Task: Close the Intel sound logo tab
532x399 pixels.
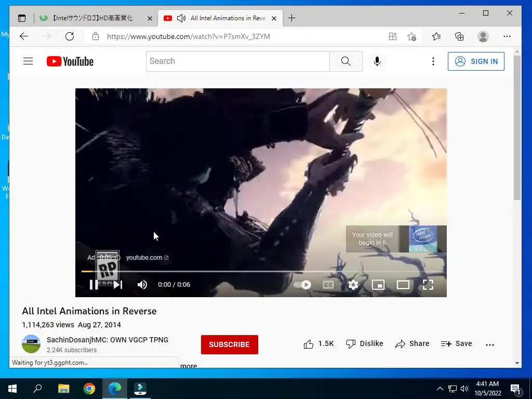Action: [150, 18]
